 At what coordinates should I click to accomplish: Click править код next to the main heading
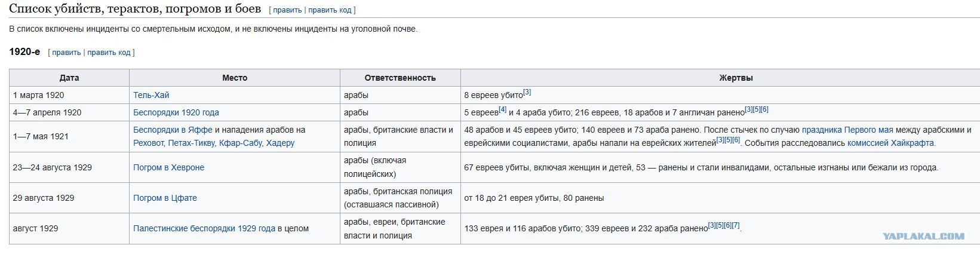[330, 10]
